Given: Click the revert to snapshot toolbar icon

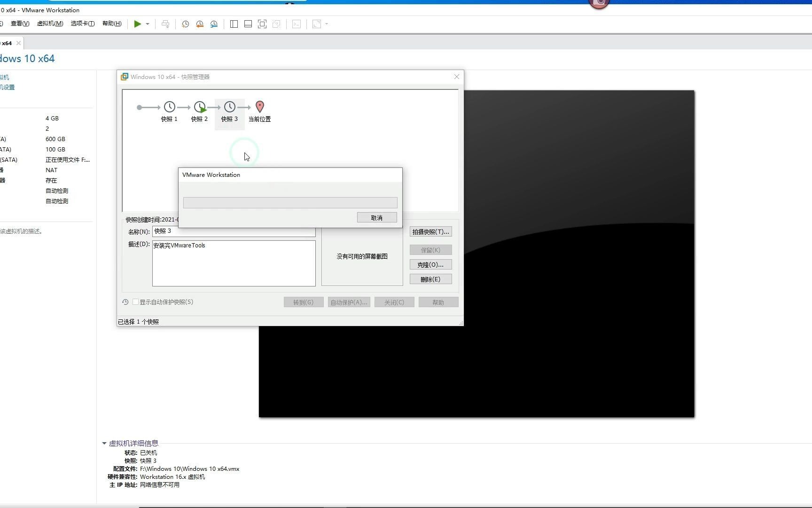Looking at the screenshot, I should coord(200,24).
